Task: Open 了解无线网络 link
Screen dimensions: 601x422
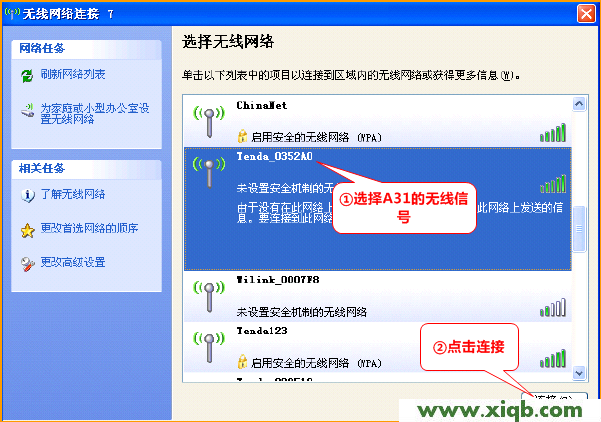Action: coord(73,194)
